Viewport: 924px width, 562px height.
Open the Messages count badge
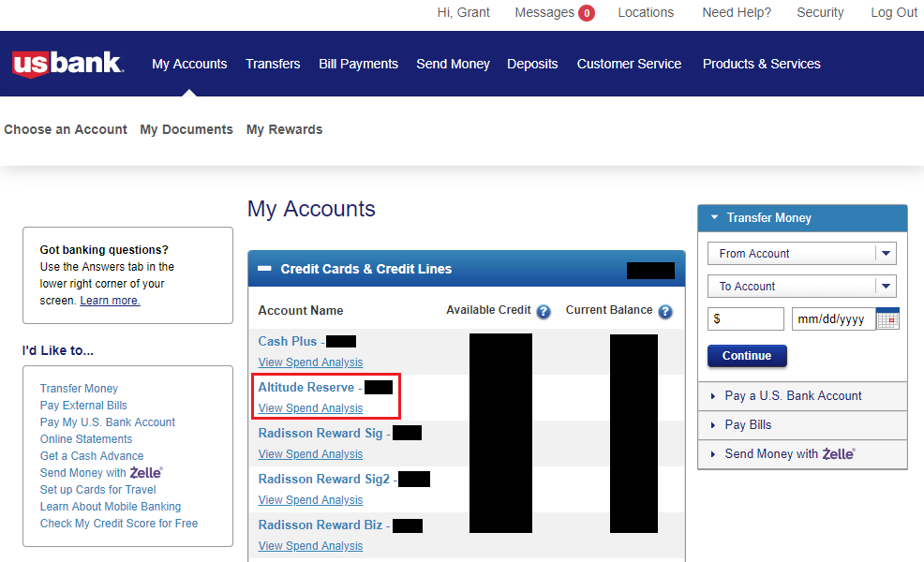[x=587, y=13]
